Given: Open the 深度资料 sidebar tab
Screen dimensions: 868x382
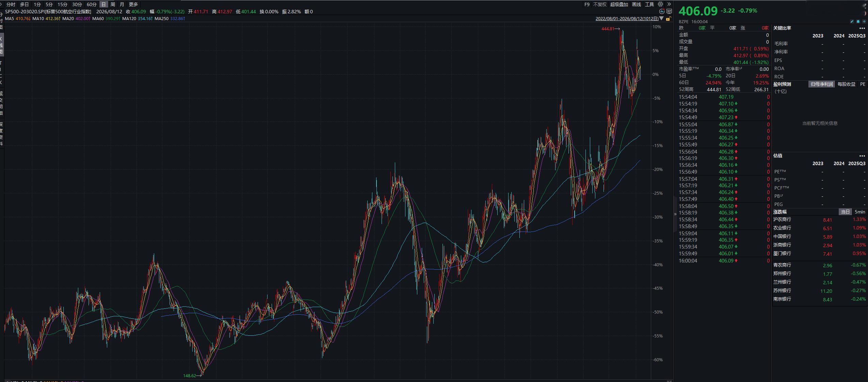Looking at the screenshot, I should [x=2, y=134].
